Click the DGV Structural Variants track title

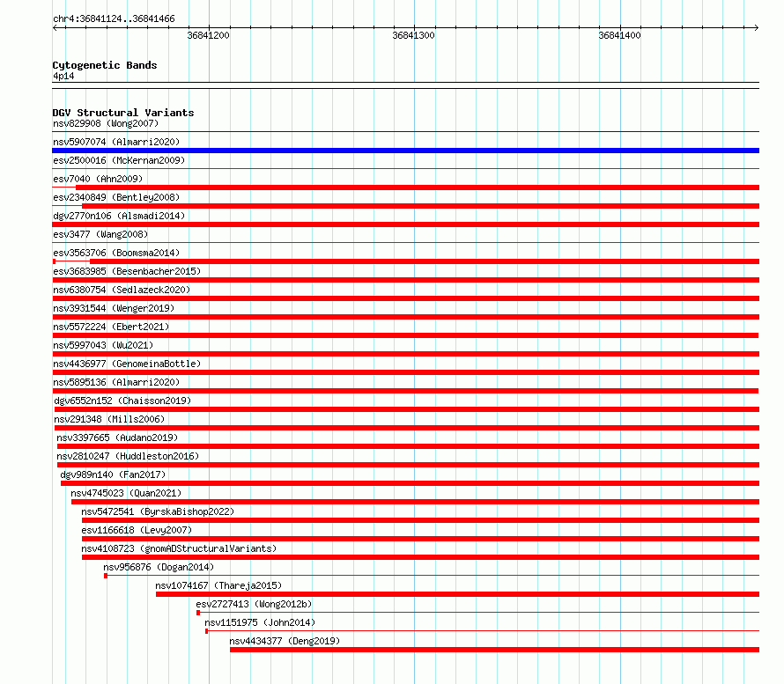tap(123, 113)
